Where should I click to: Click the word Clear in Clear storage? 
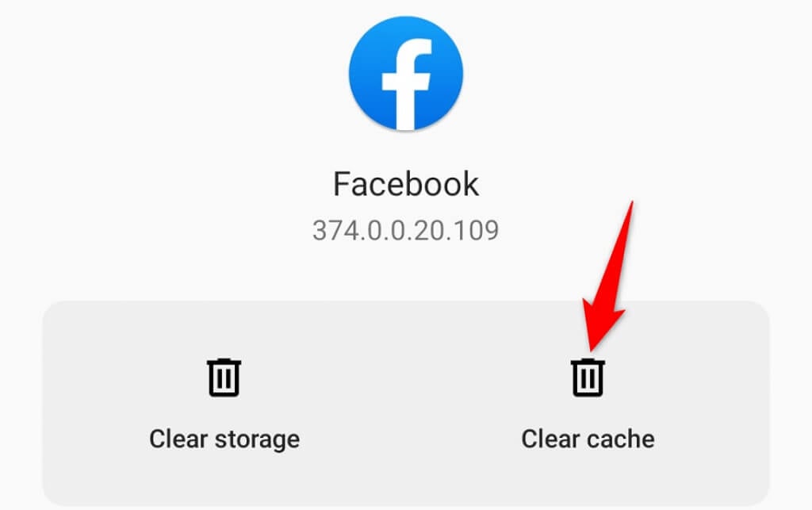click(178, 439)
